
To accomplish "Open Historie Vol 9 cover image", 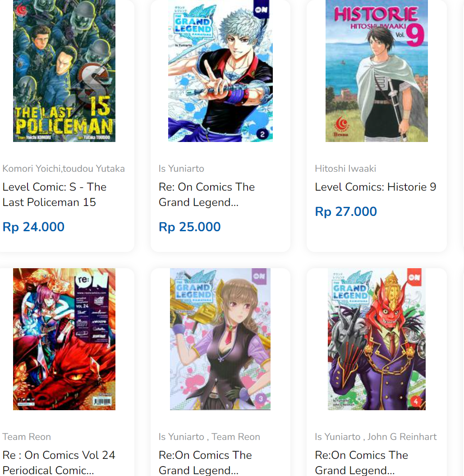I will [x=377, y=71].
